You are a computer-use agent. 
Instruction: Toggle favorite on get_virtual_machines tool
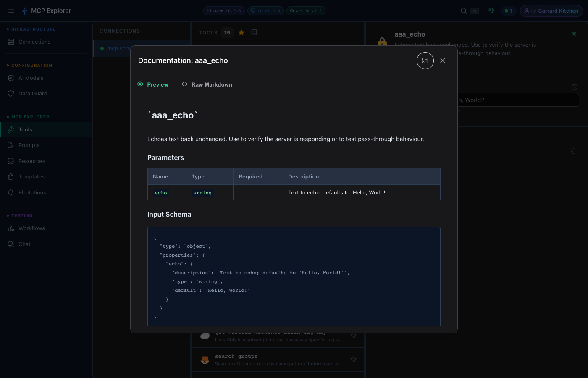(353, 335)
